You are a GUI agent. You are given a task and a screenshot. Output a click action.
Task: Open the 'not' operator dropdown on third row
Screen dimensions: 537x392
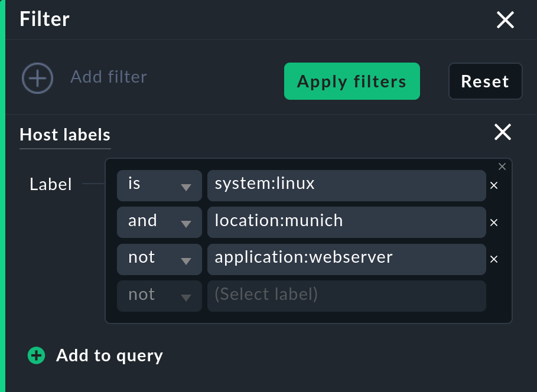point(159,259)
